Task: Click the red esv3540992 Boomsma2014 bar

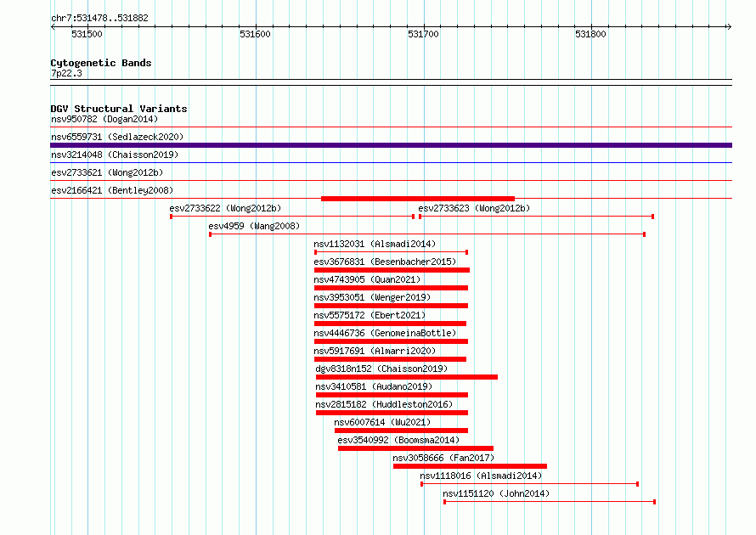Action: click(415, 448)
